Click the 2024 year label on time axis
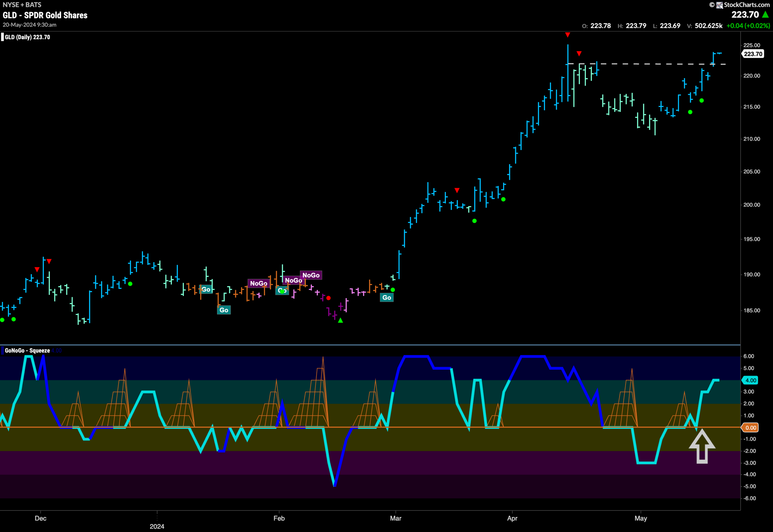Viewport: 773px width, 532px height. (x=157, y=526)
